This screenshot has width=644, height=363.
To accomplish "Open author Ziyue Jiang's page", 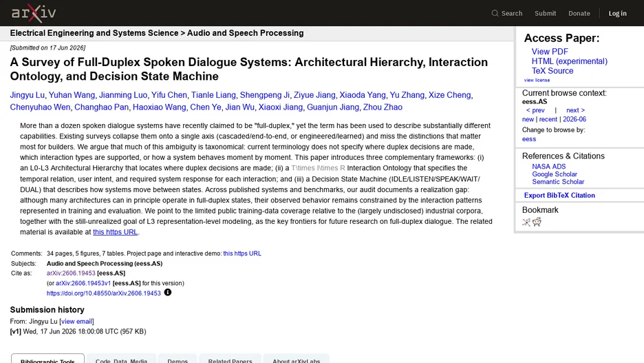I will 314,95.
